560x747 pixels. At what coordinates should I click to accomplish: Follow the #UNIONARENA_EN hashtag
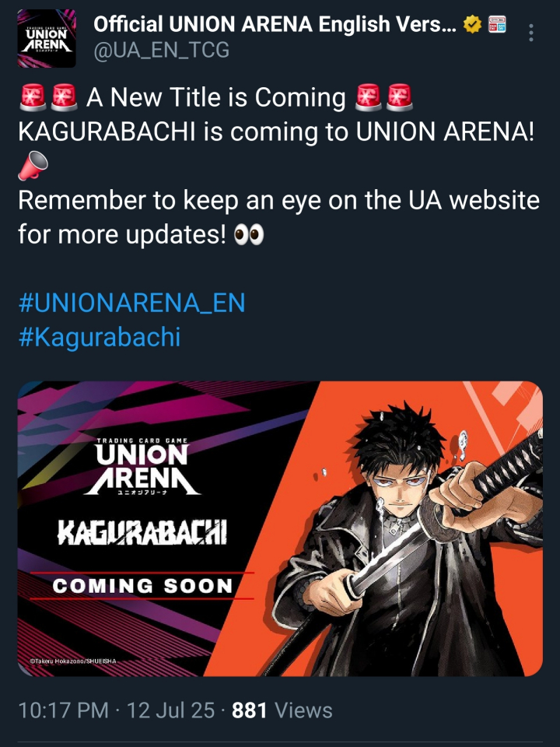pos(132,303)
